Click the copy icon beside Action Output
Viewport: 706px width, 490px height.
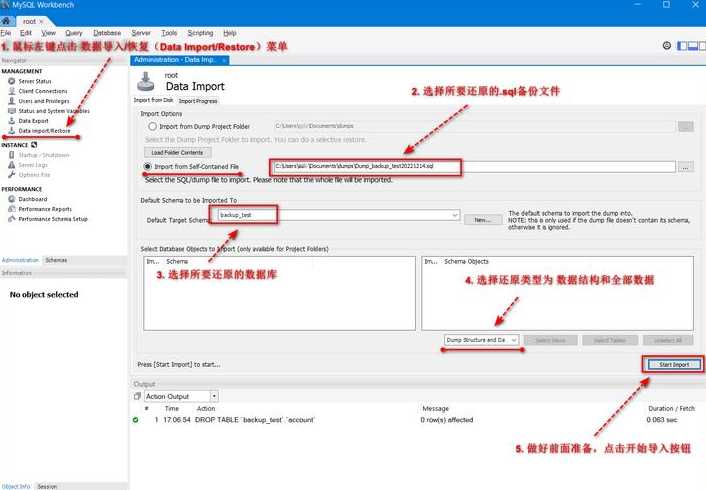(x=137, y=396)
